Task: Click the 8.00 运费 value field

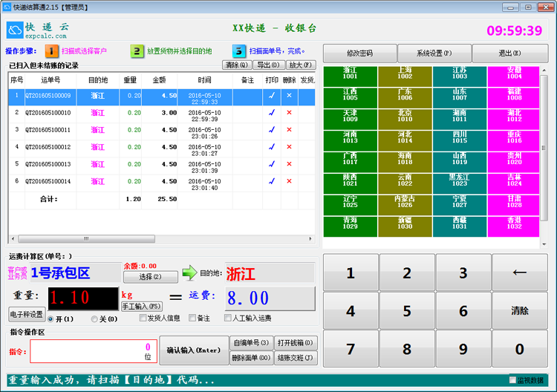Action: tap(270, 298)
